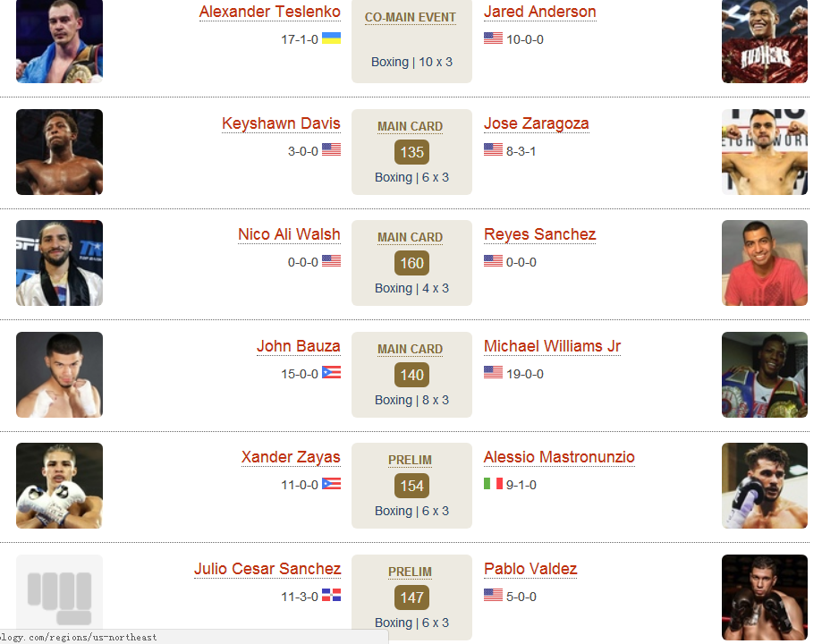Click Italian flag next to Alessio Mastronunzio
The image size is (822, 644).
[x=493, y=484]
